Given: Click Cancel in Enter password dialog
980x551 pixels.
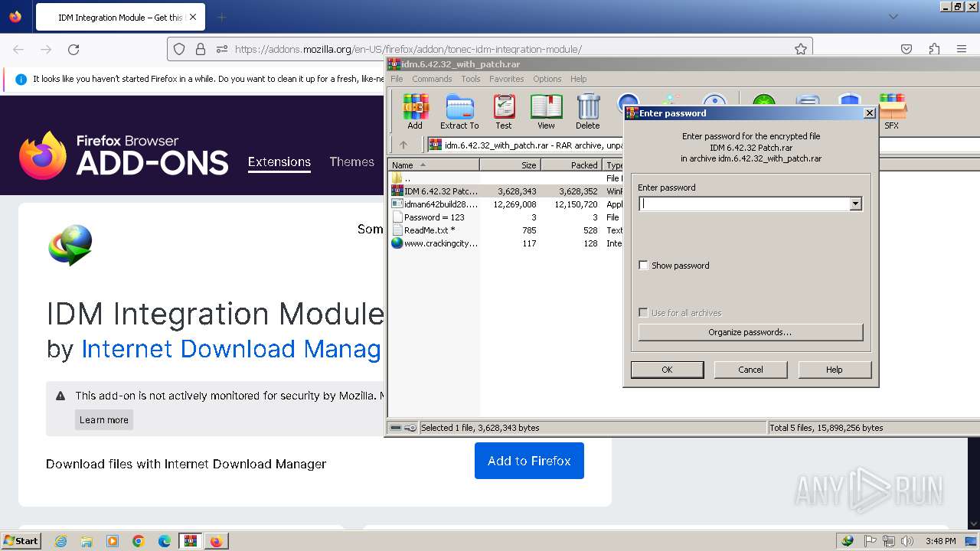Looking at the screenshot, I should pyautogui.click(x=750, y=370).
